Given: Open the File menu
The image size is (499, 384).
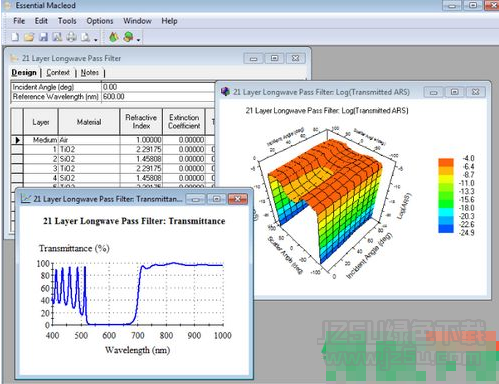Looking at the screenshot, I should [x=19, y=21].
